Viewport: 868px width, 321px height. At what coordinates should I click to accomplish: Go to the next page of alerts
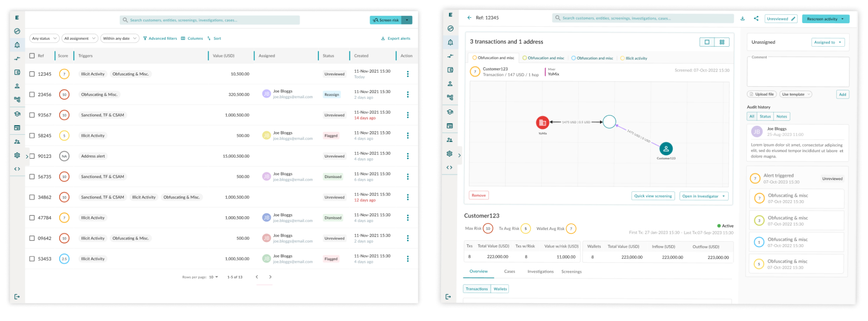[270, 277]
